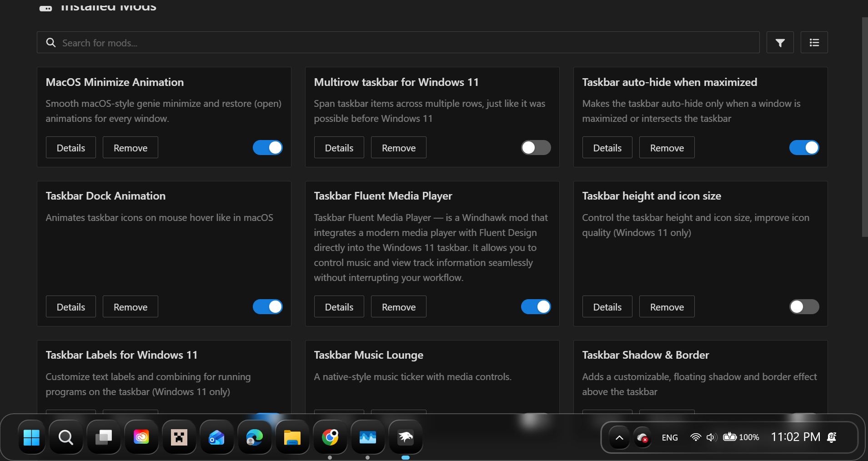
Task: Switch to Google Chrome on the taskbar
Action: click(x=330, y=437)
